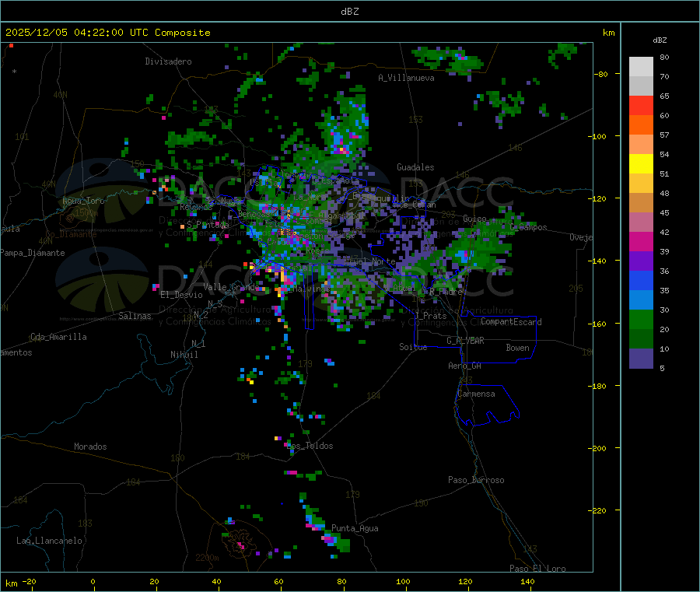The width and height of the screenshot is (700, 592).
Task: Click the G_ALVEAR label
Action: click(465, 341)
